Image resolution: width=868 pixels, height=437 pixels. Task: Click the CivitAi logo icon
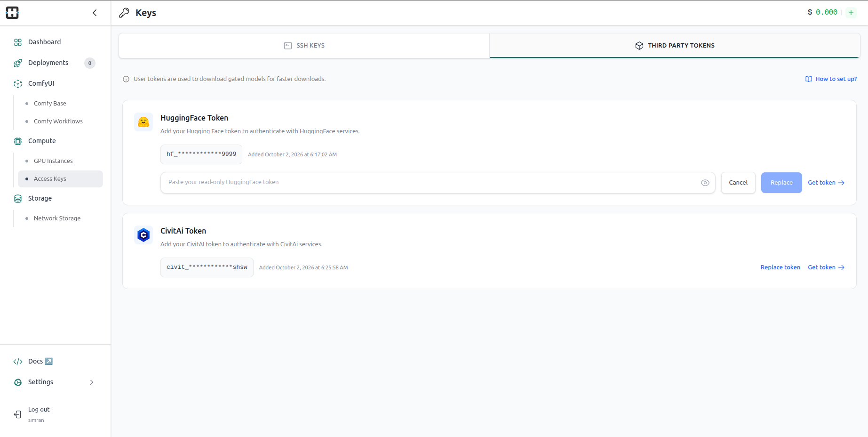[x=143, y=235]
